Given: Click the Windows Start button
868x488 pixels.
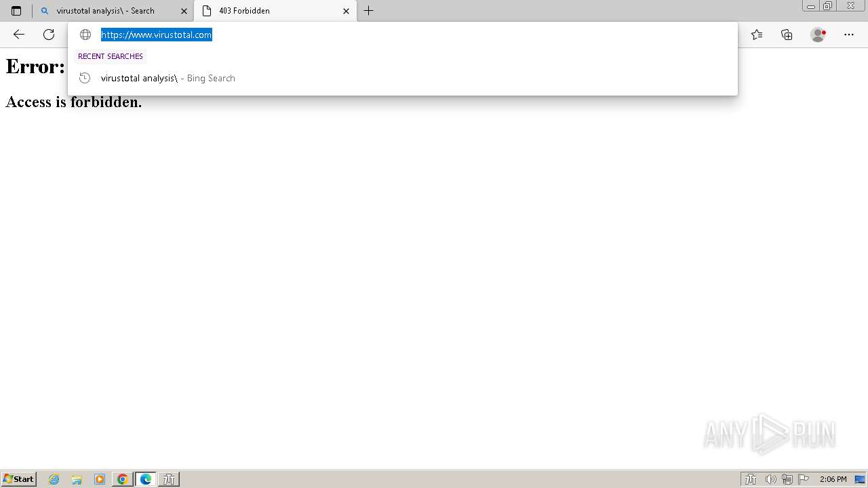Looking at the screenshot, I should pyautogui.click(x=18, y=479).
